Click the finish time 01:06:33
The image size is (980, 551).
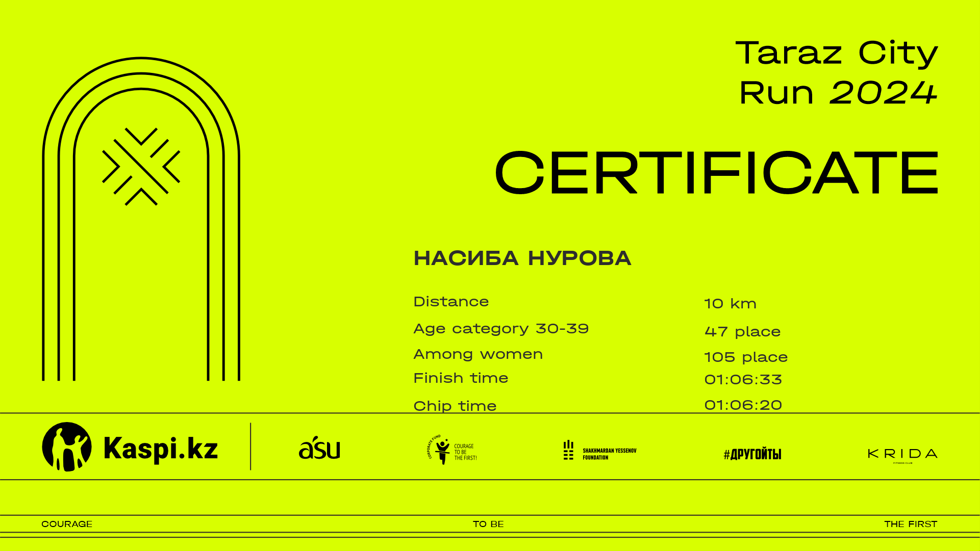pyautogui.click(x=743, y=380)
